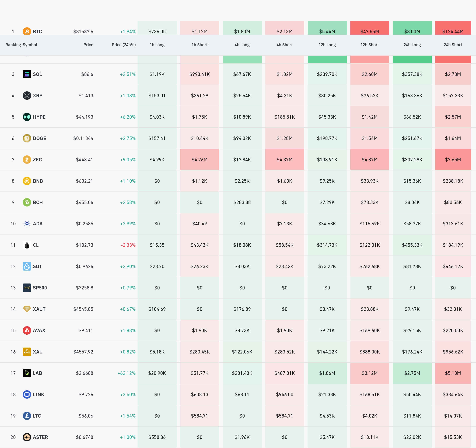Select ADA 12h Short value $115.69K
Viewport: 476px width, 448px height.
370,224
